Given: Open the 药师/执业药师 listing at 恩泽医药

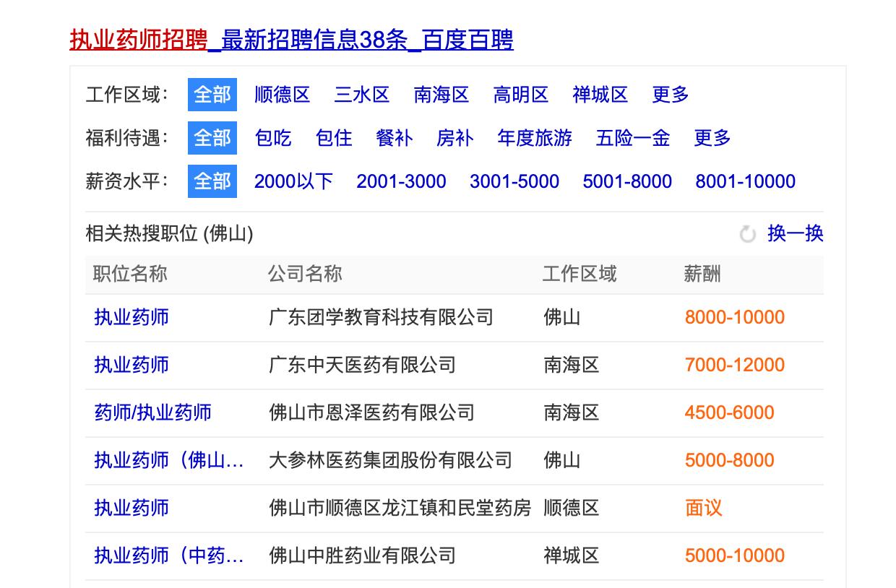Looking at the screenshot, I should click(152, 412).
